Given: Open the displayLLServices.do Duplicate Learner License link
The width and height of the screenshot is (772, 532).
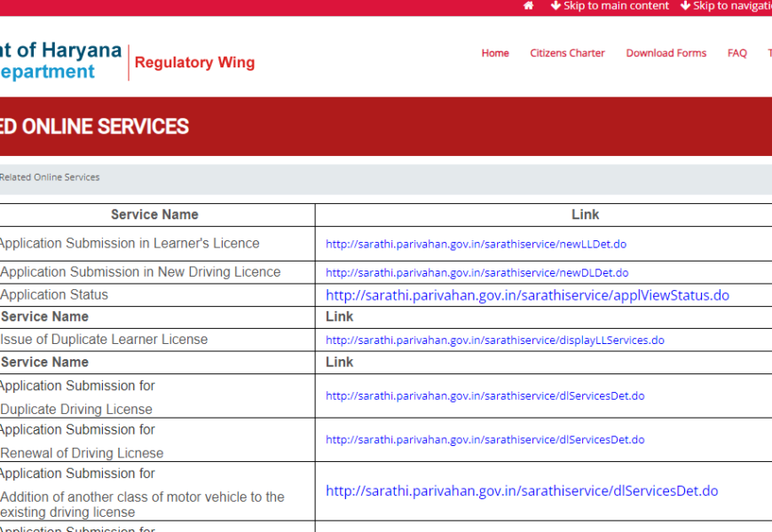Looking at the screenshot, I should coord(494,340).
